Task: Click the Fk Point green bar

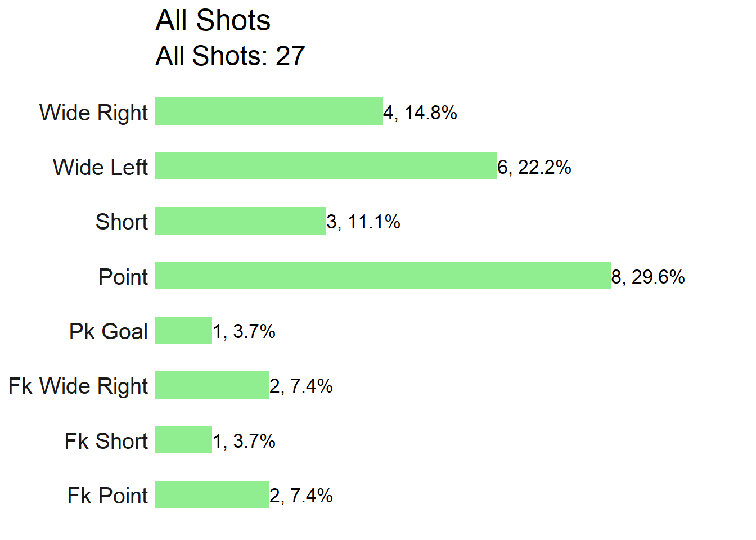Action: (x=212, y=494)
